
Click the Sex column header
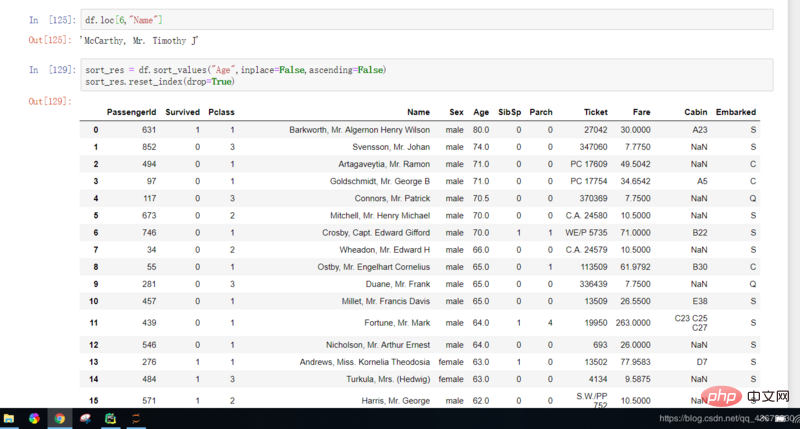(456, 112)
